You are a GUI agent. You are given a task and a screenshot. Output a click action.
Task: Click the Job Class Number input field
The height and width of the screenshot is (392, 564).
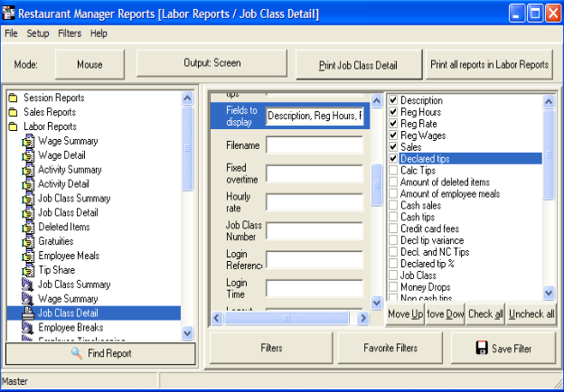315,231
